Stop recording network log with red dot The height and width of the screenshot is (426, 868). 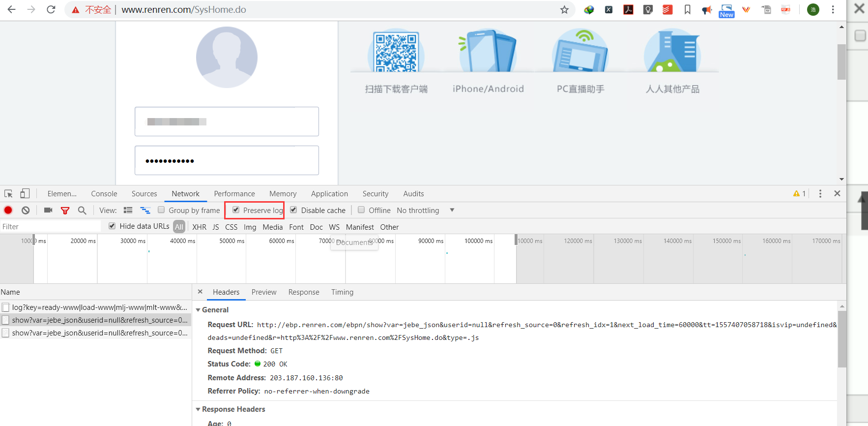click(8, 210)
